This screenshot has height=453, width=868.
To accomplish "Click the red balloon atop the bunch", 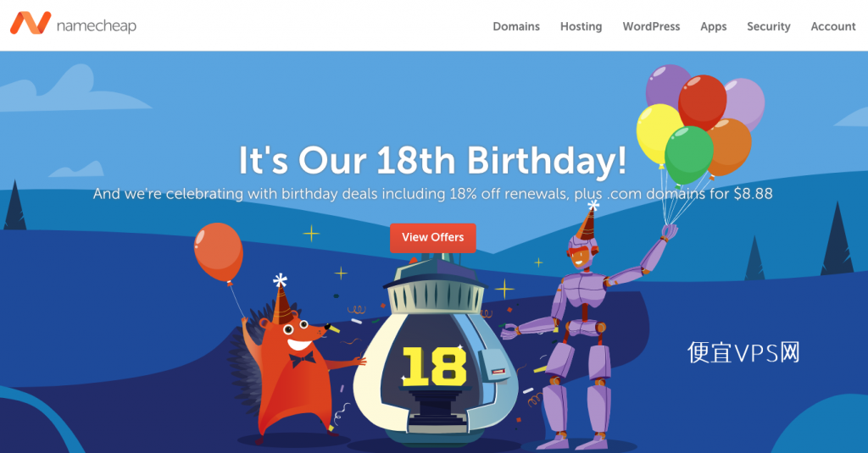I will [x=702, y=102].
